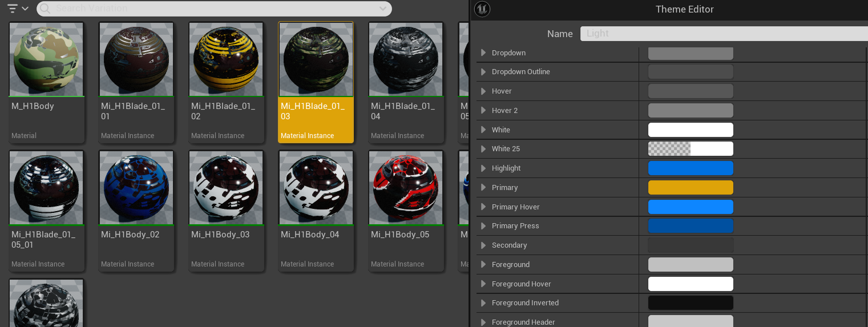Expand the White 25 row
Image resolution: width=868 pixels, height=327 pixels.
point(483,149)
